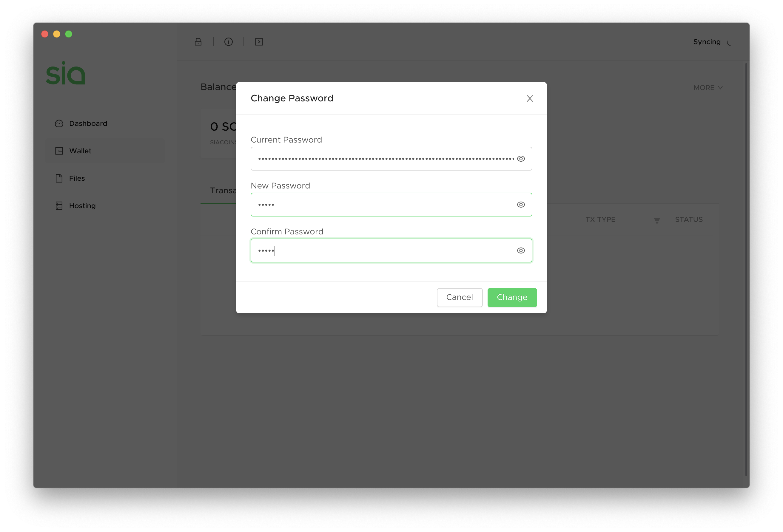
Task: Click the Syncing status text
Action: point(707,42)
